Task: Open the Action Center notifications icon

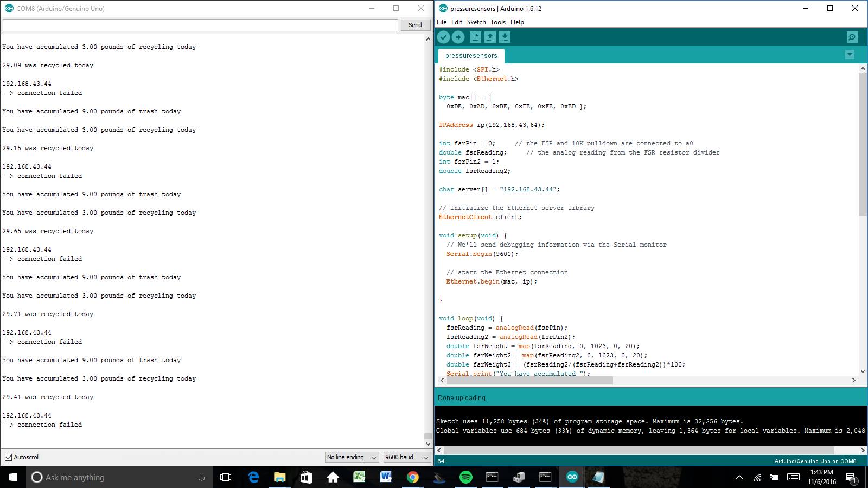Action: (x=851, y=478)
